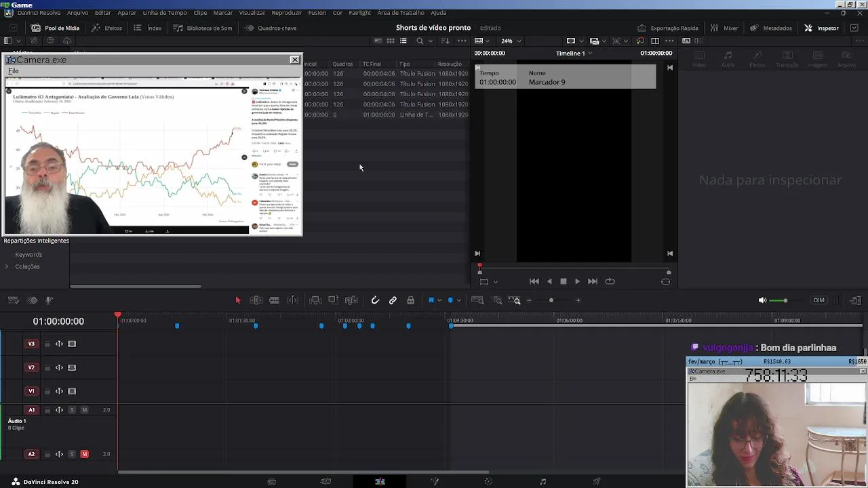Open File menu in Camera.exe window

click(x=13, y=70)
